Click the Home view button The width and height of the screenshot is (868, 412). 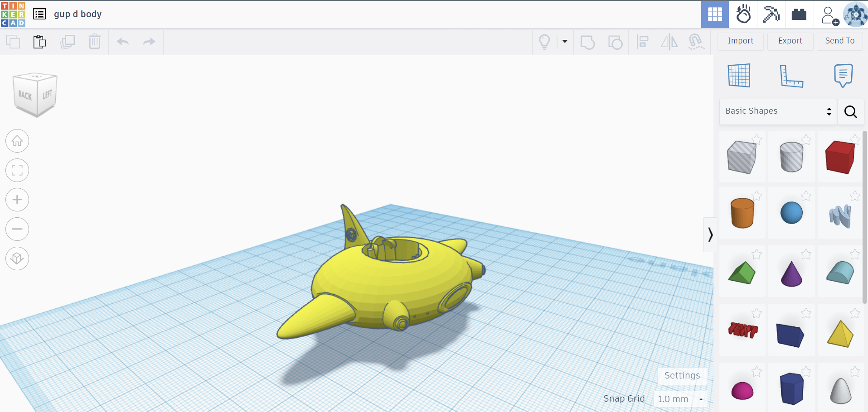pos(17,141)
